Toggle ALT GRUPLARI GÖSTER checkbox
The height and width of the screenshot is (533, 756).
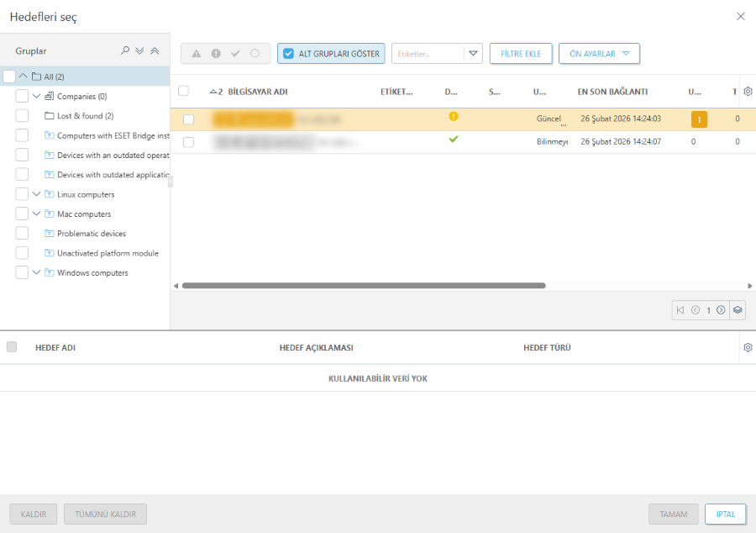pos(288,54)
